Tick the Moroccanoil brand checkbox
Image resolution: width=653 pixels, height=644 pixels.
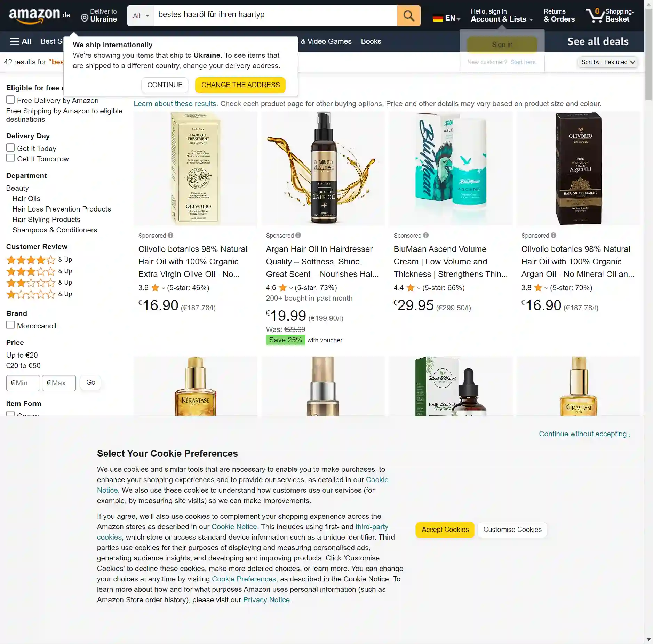tap(10, 325)
